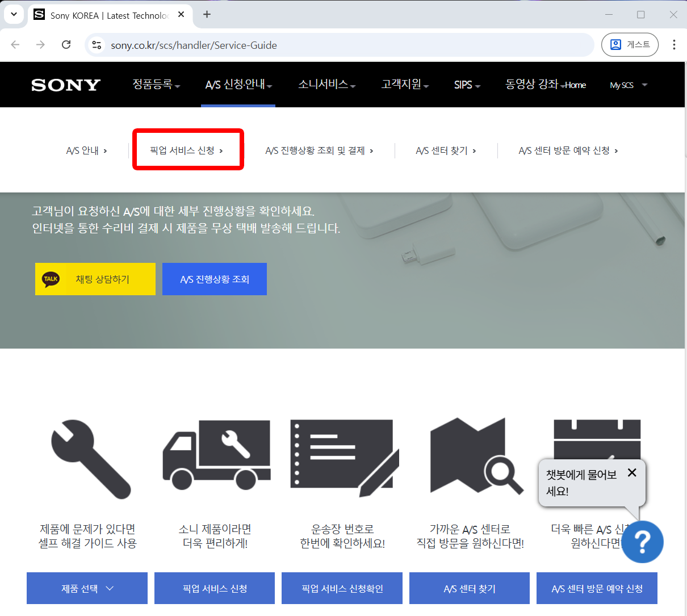This screenshot has height=616, width=687.
Task: Select 픽업 서비스 신청 in submenu
Action: (186, 150)
